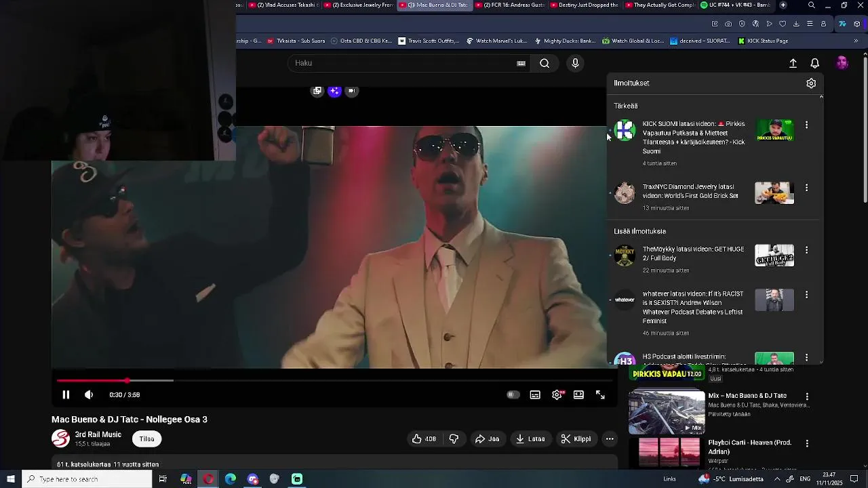868x488 pixels.
Task: Switch to the Destiny Just Dropped tab
Action: (x=583, y=5)
